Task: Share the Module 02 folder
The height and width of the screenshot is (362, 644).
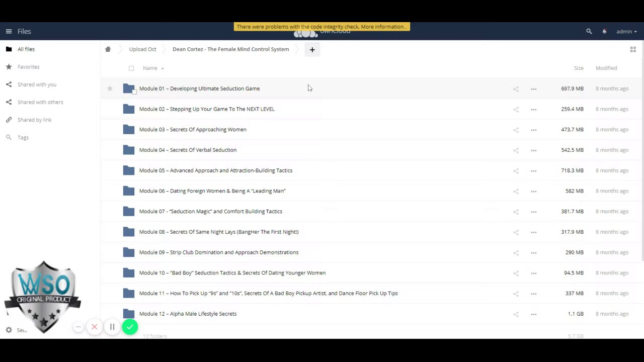Action: (x=516, y=110)
